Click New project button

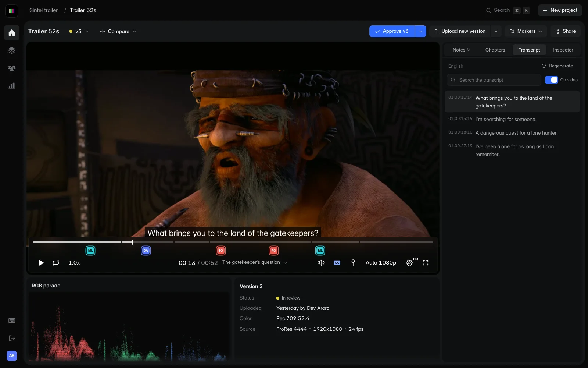(x=560, y=10)
